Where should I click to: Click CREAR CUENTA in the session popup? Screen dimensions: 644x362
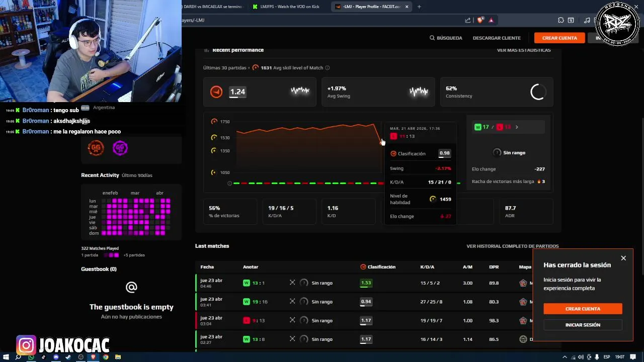pyautogui.click(x=583, y=309)
